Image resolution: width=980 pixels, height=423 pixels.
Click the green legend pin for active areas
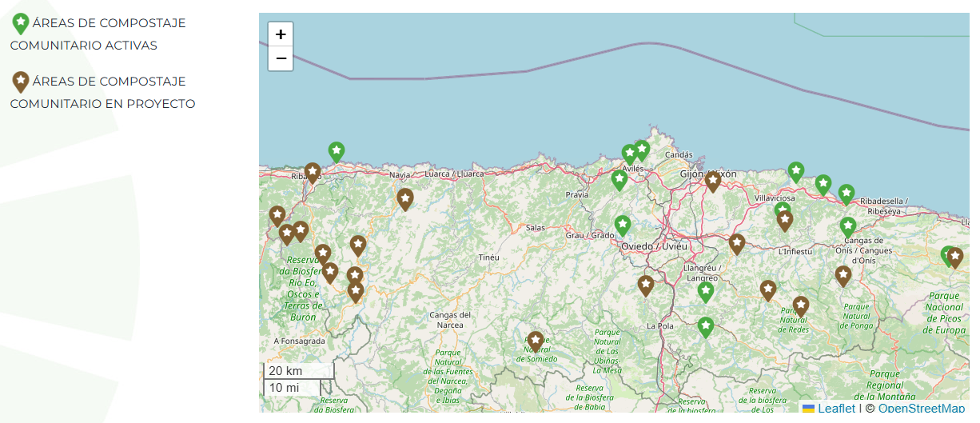(21, 23)
